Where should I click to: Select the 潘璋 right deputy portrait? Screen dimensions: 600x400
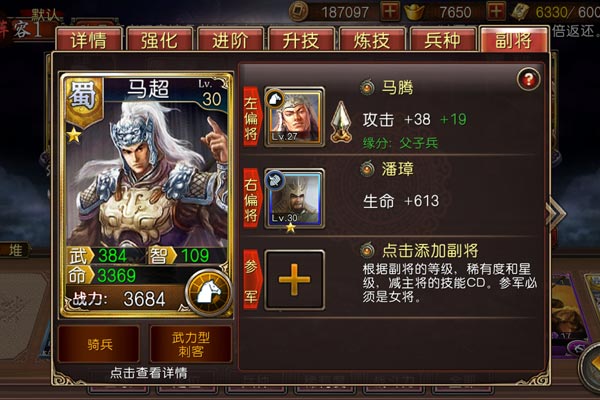[294, 199]
